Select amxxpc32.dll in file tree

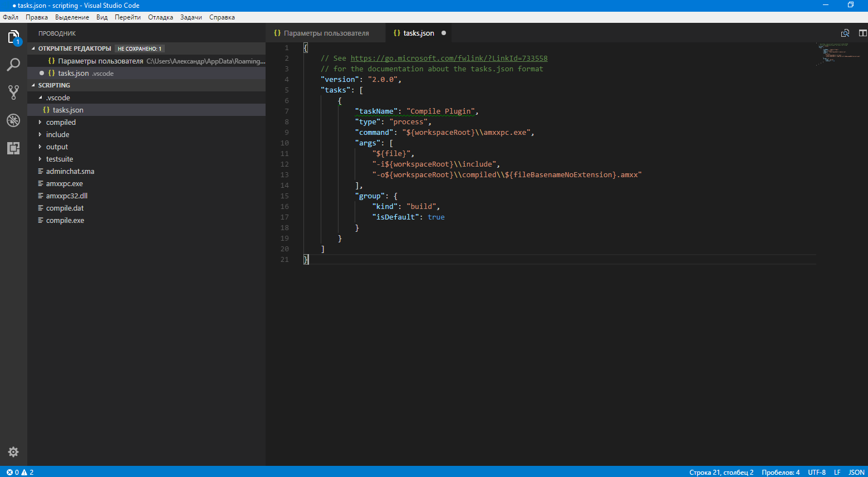146,196
